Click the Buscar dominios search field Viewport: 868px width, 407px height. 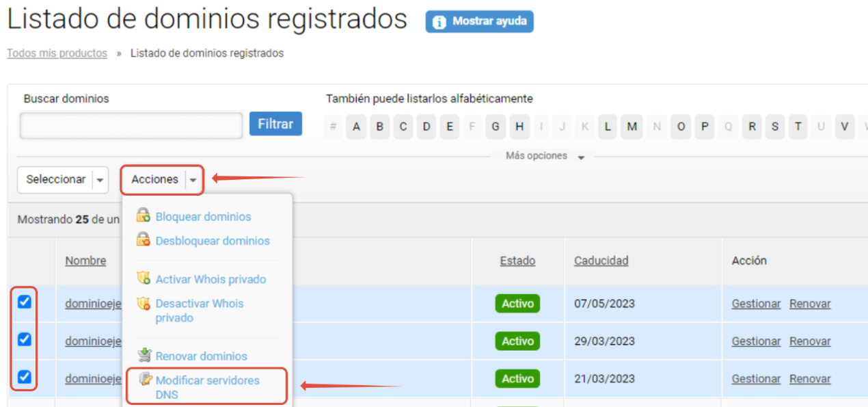131,126
